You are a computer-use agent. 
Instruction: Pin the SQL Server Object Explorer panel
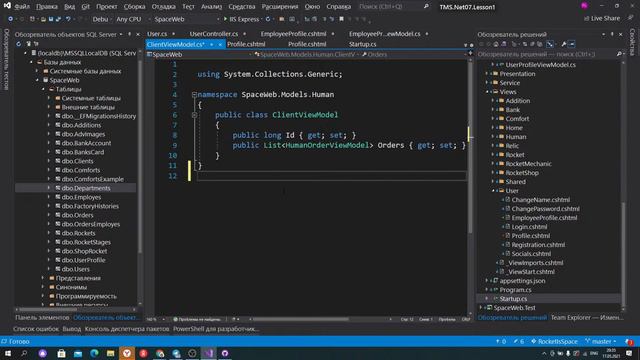click(x=129, y=34)
